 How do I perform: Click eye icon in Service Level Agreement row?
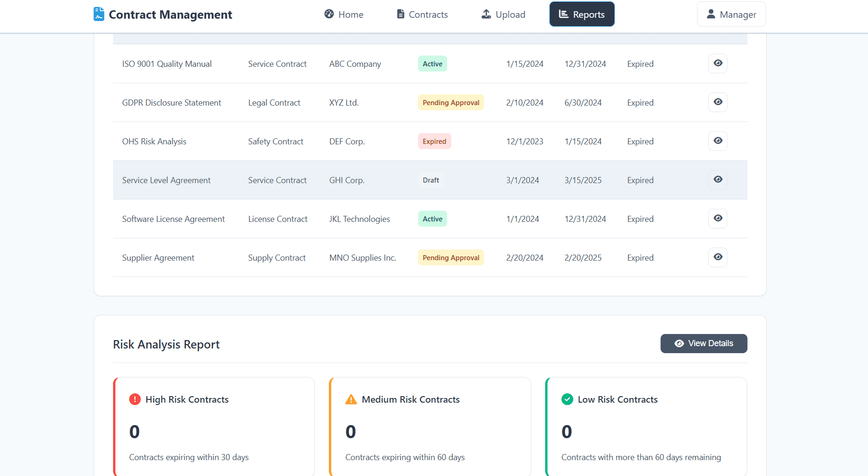point(718,180)
